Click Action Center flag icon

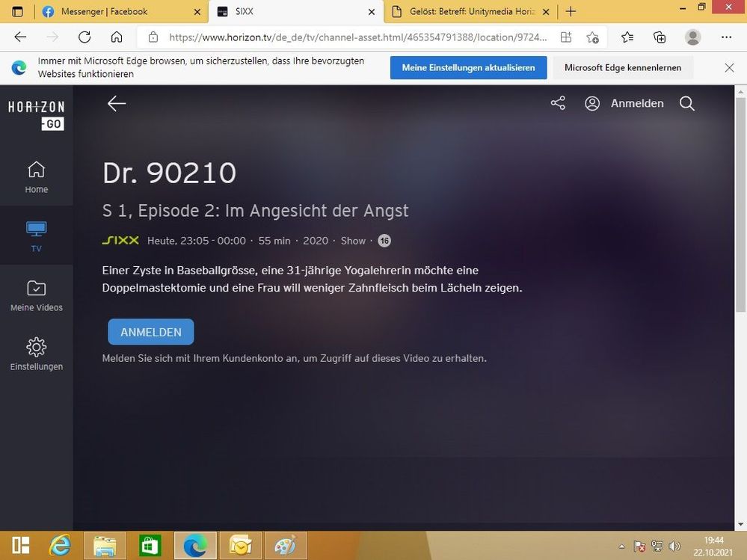(639, 547)
